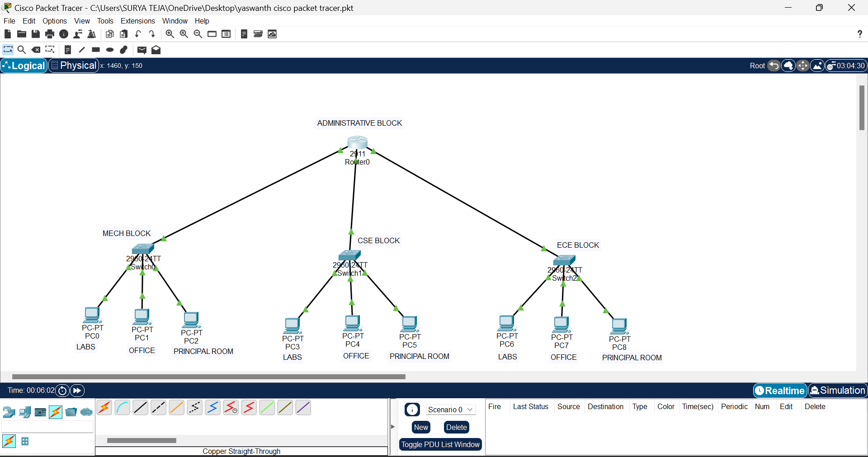
Task: Pick the Copper Cross-Over dashed cable
Action: point(158,408)
